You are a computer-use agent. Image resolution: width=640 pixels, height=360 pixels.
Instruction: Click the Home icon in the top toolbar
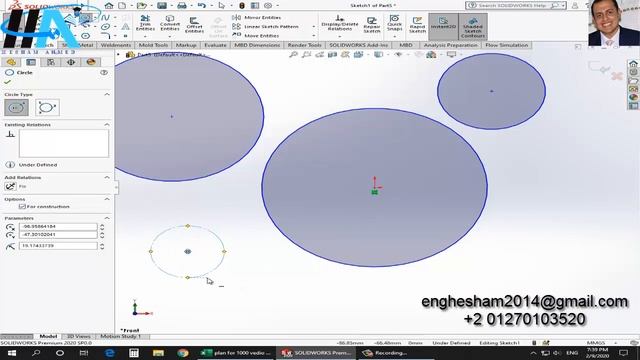click(109, 5)
